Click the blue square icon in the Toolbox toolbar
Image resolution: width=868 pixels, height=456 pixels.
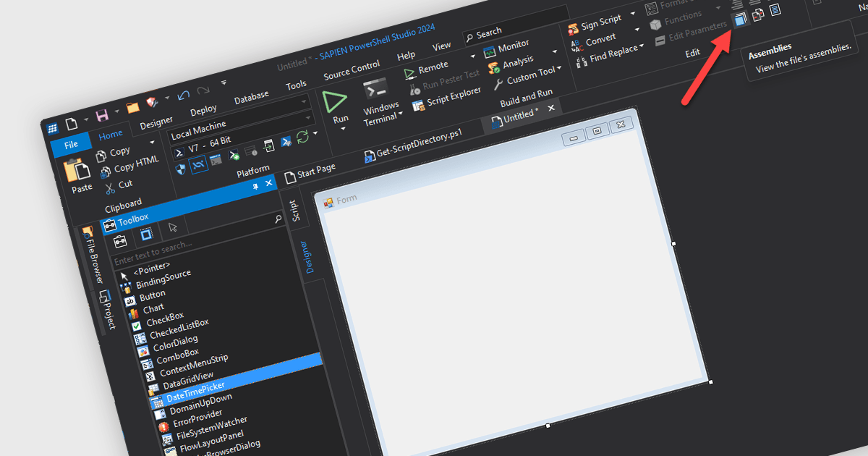pyautogui.click(x=145, y=235)
